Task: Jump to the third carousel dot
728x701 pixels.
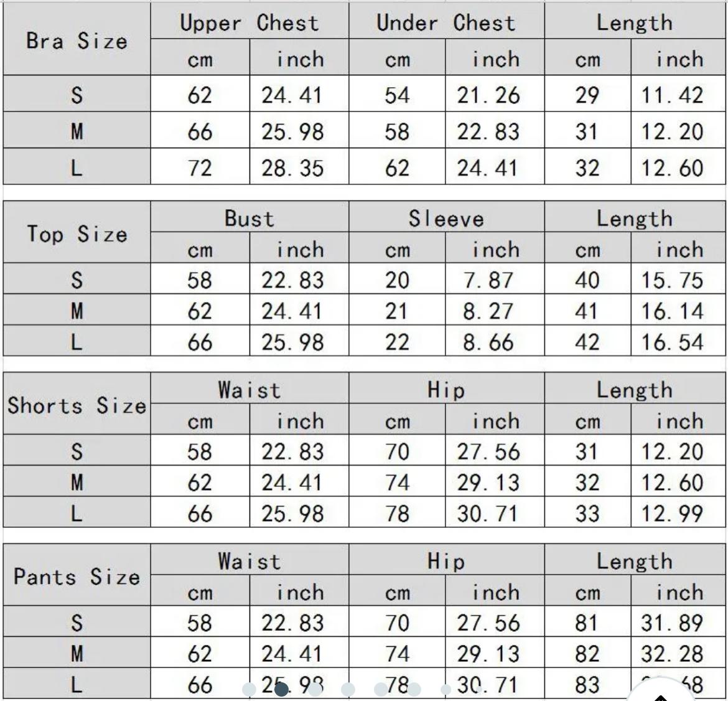Action: click(315, 689)
